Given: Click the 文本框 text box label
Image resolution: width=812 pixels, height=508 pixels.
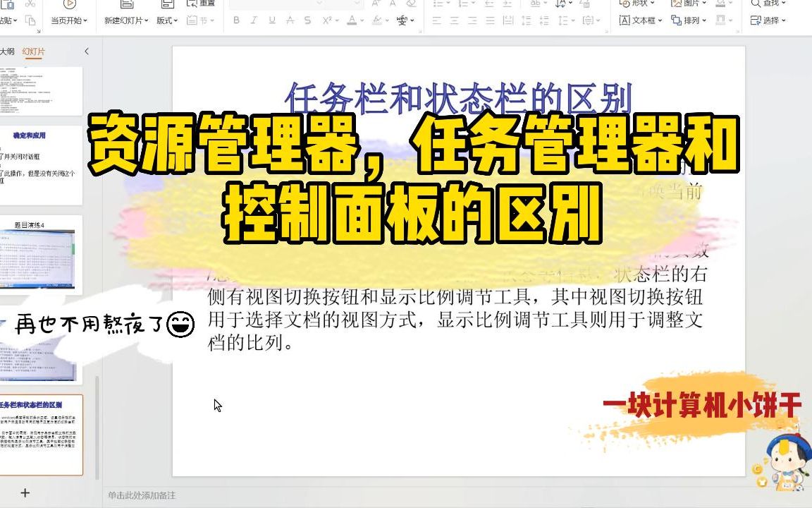Looking at the screenshot, I should tap(644, 20).
